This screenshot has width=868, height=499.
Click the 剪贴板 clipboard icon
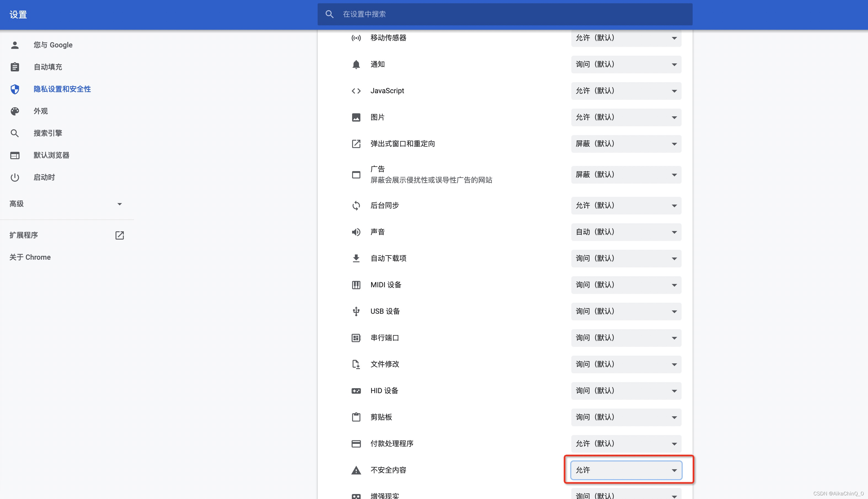pyautogui.click(x=356, y=417)
